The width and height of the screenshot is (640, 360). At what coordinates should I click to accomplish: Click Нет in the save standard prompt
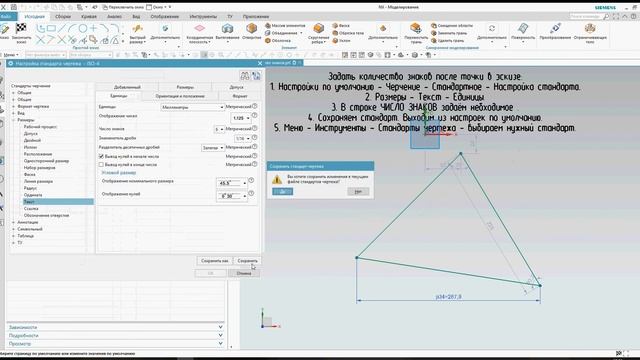(358, 191)
